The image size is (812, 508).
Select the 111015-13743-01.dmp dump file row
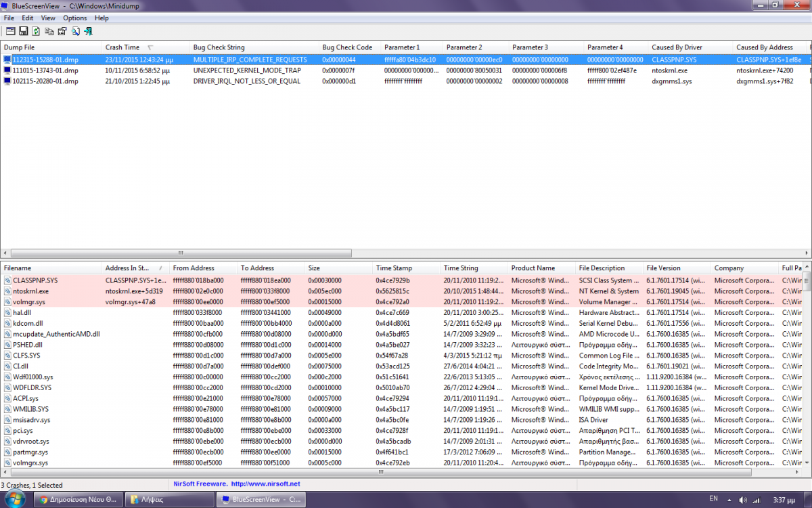(x=45, y=70)
